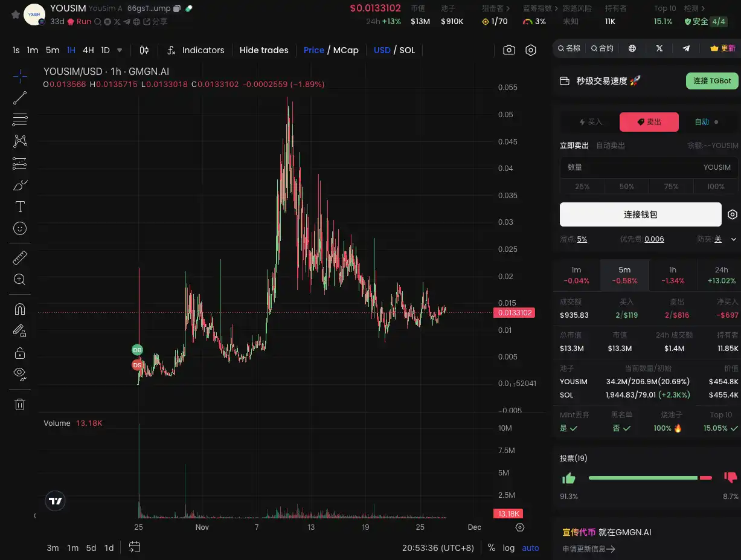Toggle hide all drawings eye icon
This screenshot has height=560, width=741.
click(20, 373)
